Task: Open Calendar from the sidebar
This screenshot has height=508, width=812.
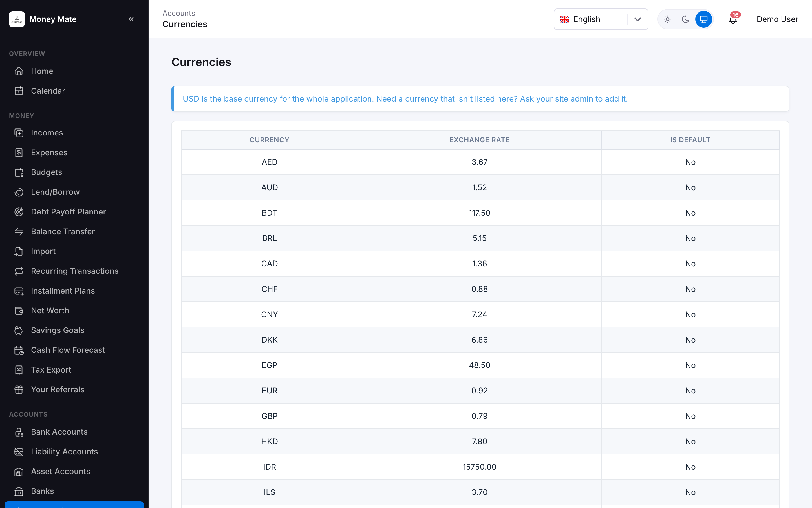Action: coord(74,91)
